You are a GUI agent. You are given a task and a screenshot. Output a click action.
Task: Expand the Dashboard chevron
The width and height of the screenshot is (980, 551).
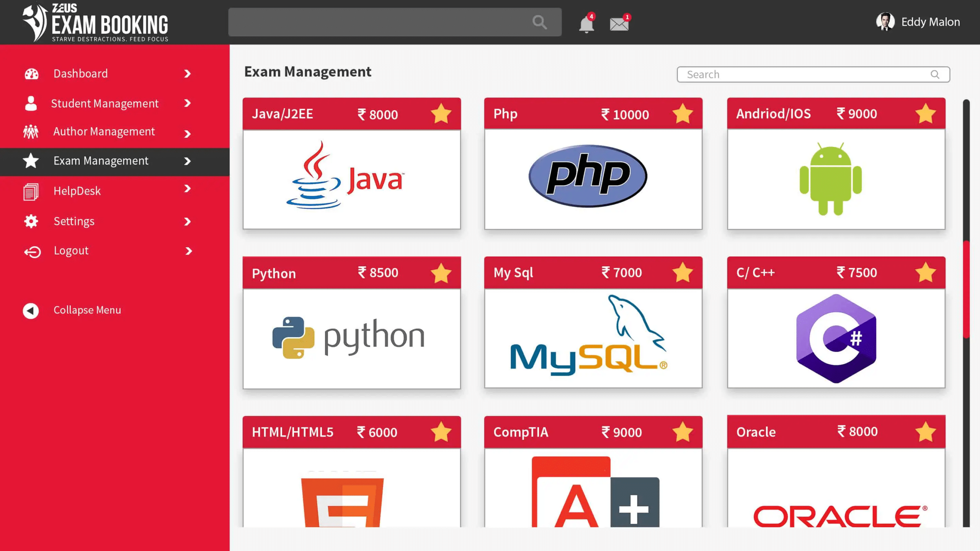coord(188,73)
